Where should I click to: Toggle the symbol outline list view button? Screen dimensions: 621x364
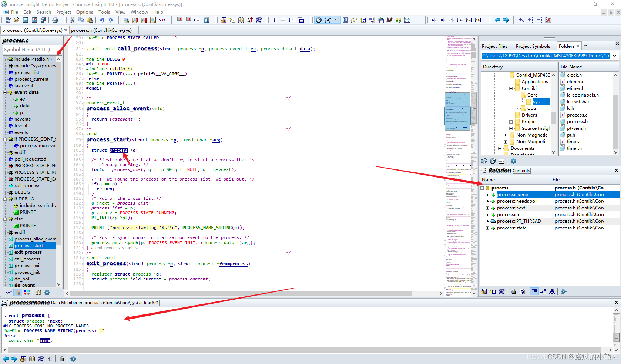[x=18, y=293]
